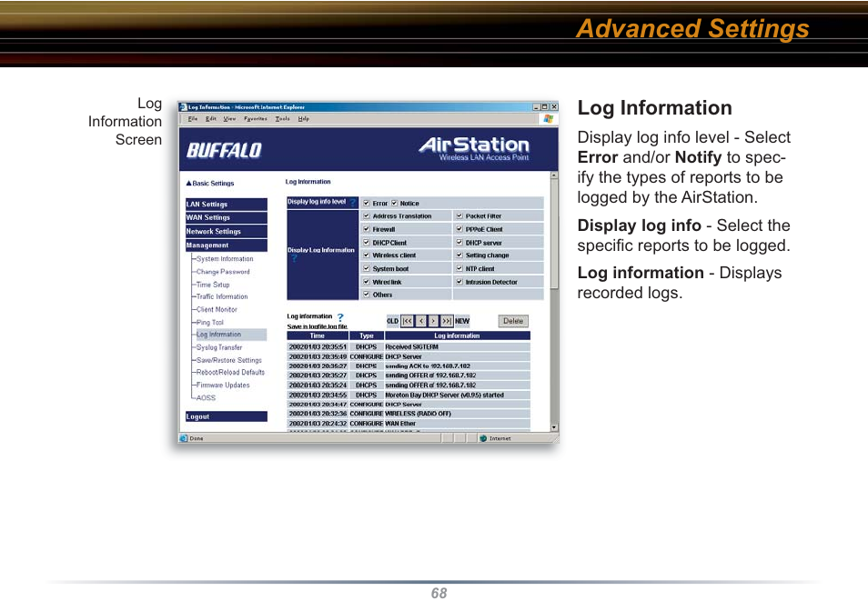Viewport: 868px width, 601px height.
Task: Open Ping Tool page
Action: pos(210,322)
